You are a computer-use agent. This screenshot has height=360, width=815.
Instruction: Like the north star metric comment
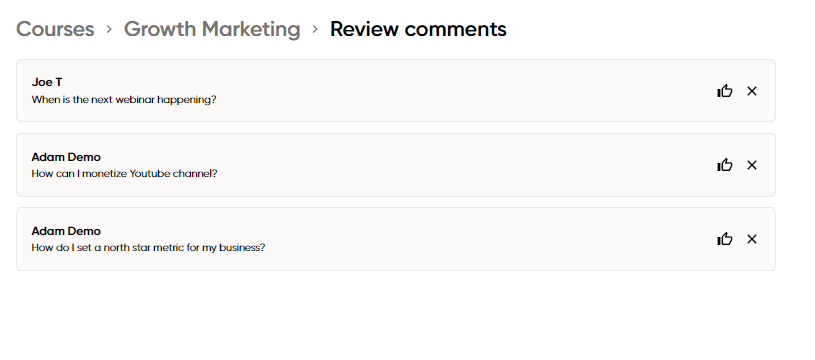(x=725, y=239)
